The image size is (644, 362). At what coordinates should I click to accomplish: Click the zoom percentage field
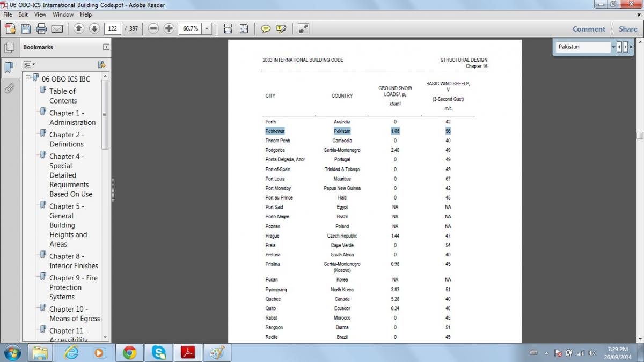click(x=191, y=29)
